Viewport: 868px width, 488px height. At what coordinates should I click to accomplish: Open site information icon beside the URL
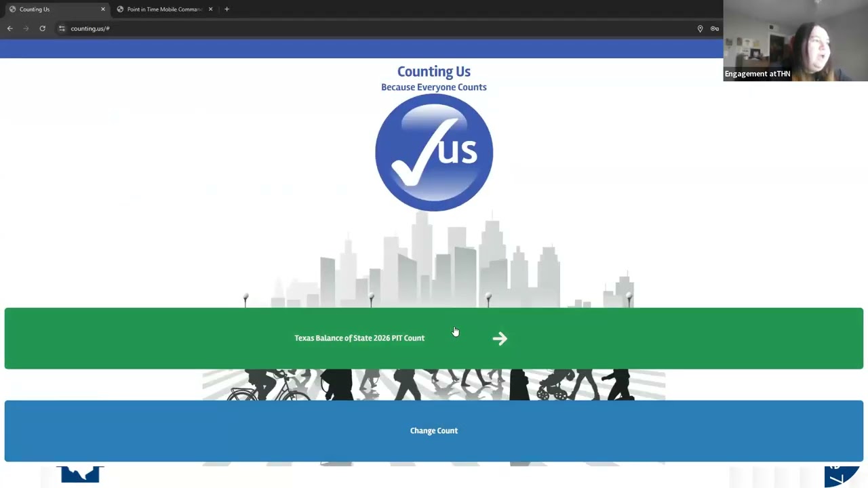click(x=62, y=28)
